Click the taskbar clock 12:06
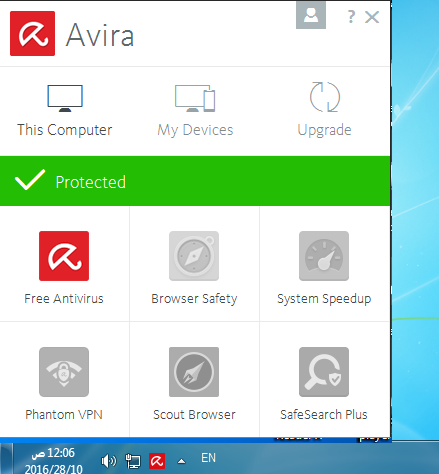Viewport: 439px width, 474px height. [53, 453]
